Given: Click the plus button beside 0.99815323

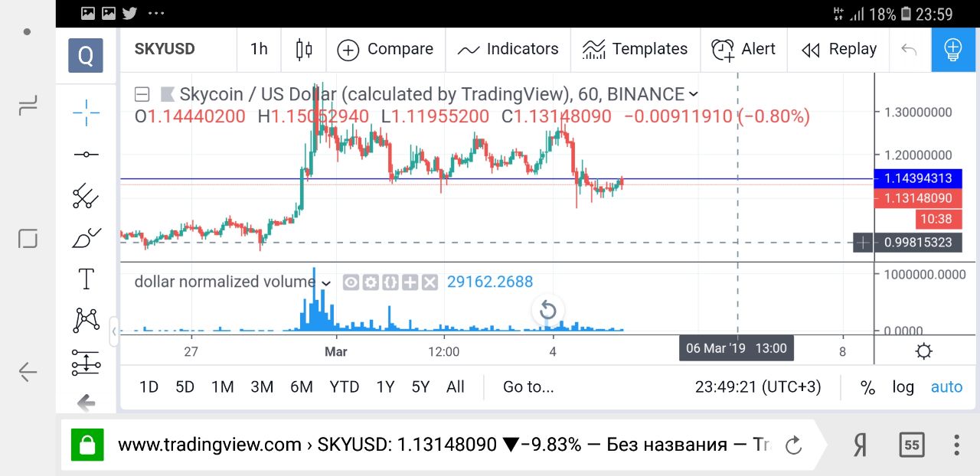Looking at the screenshot, I should tap(864, 243).
